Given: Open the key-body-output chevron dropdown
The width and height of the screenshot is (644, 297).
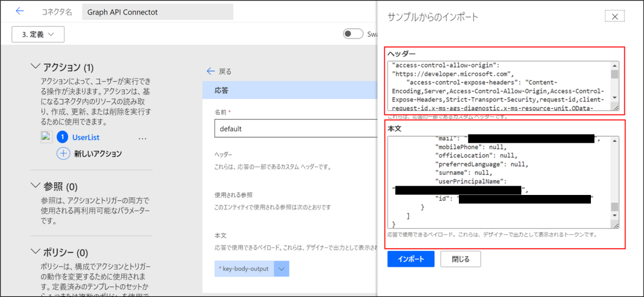Looking at the screenshot, I should [x=281, y=269].
